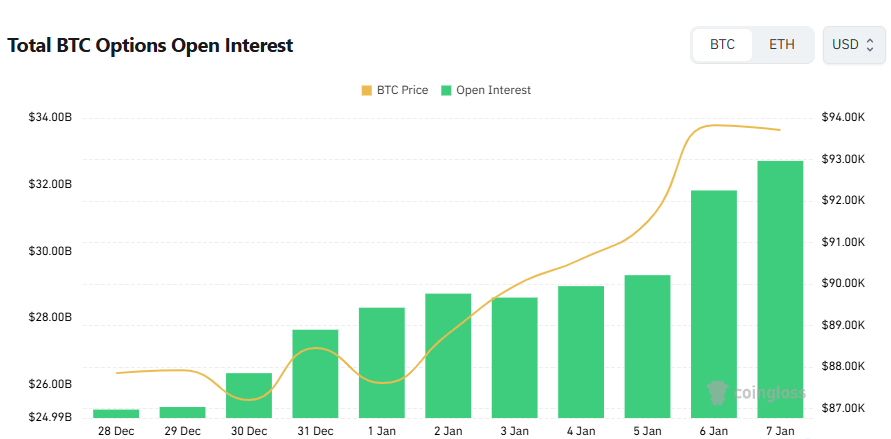Click the 31 Dec green bar

pyautogui.click(x=315, y=373)
